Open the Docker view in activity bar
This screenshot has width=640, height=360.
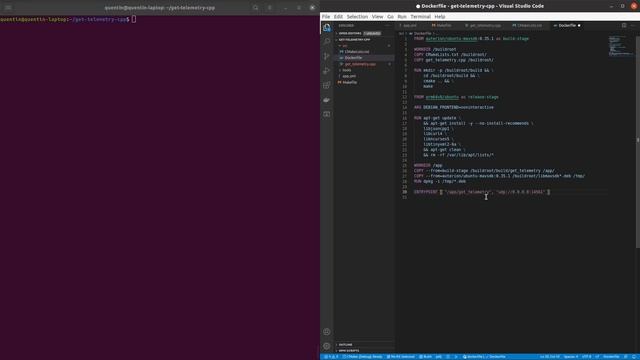point(327,100)
